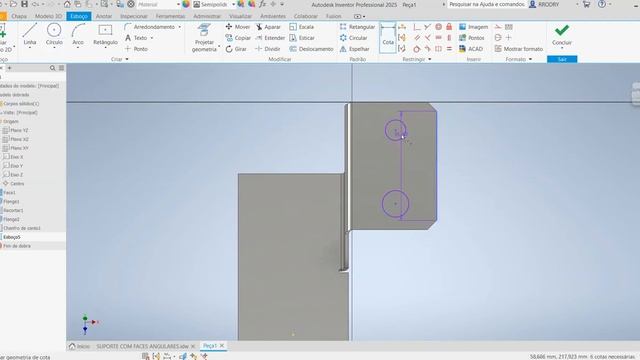The width and height of the screenshot is (640, 360).
Task: Open the Esboço ribbon tab
Action: (x=79, y=16)
